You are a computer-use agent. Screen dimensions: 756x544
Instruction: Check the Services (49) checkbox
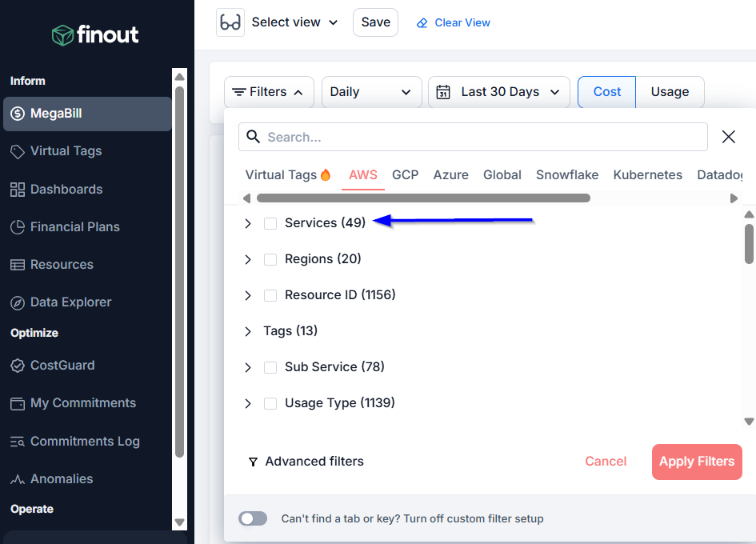270,223
